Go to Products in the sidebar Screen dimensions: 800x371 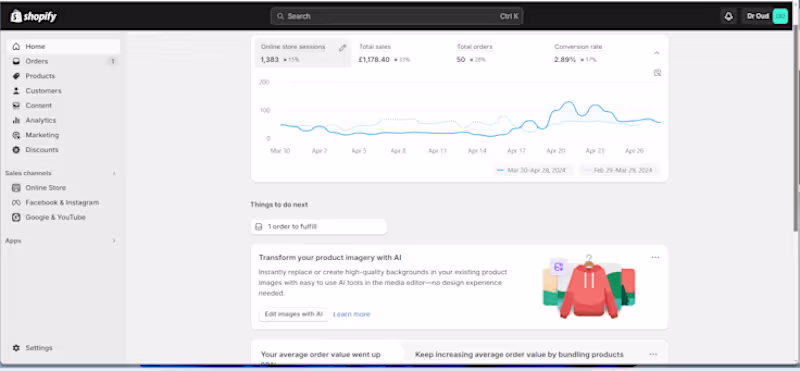click(x=63, y=76)
